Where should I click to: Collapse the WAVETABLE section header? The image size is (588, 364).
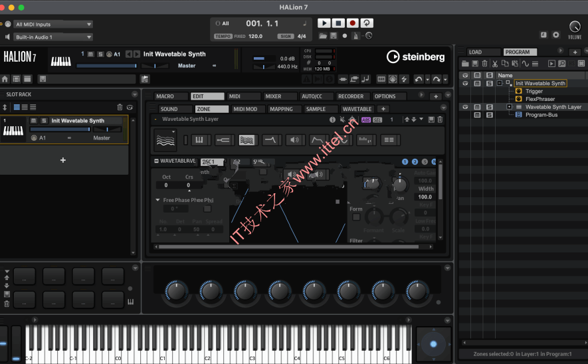click(156, 161)
